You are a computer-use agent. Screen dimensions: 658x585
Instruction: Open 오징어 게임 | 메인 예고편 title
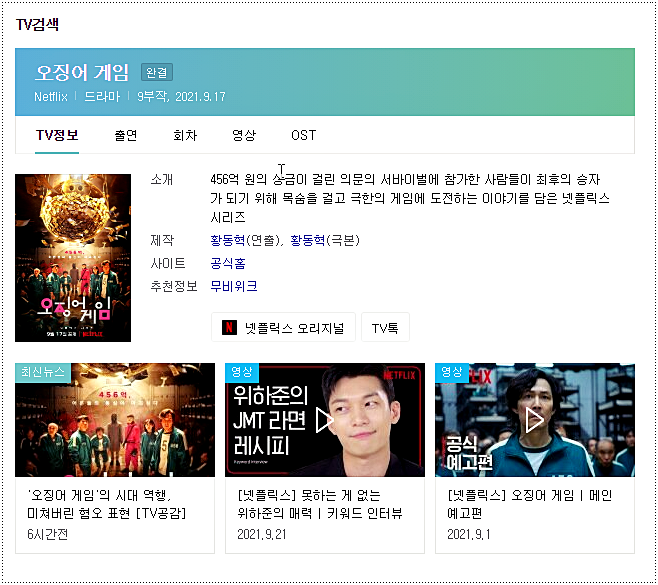(530, 504)
